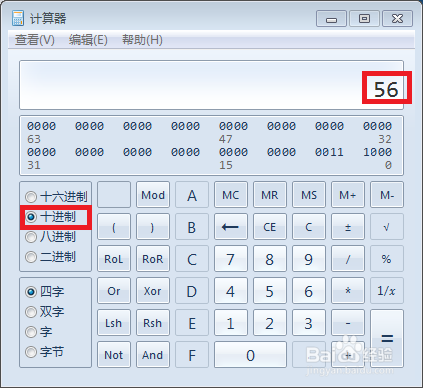Click the C clear button beside CE
This screenshot has height=388, width=423.
(309, 227)
